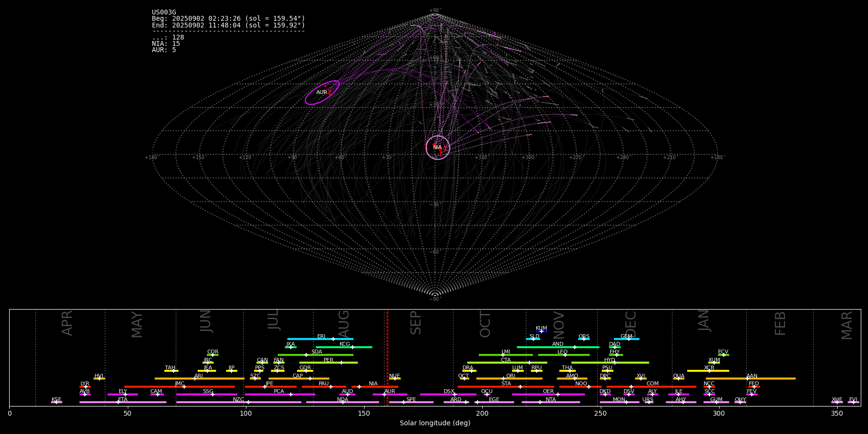Click the 'QUA' shower label

pyautogui.click(x=678, y=376)
